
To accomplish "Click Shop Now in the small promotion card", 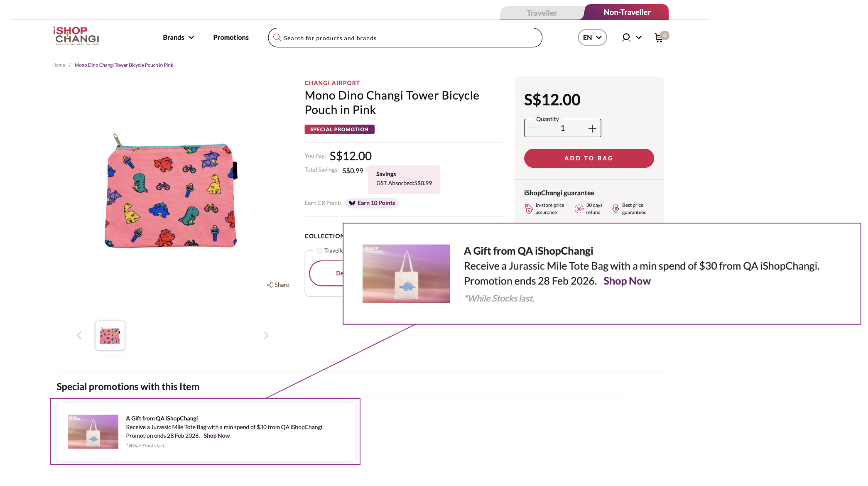I will [x=216, y=436].
